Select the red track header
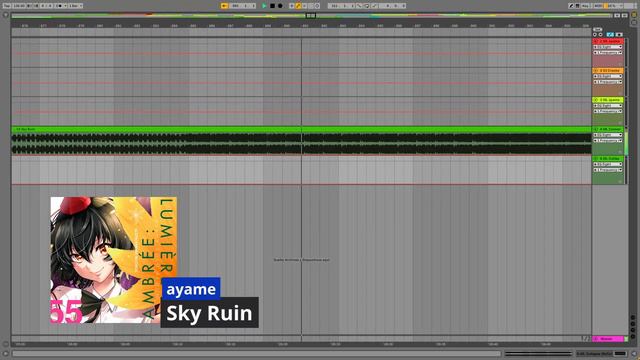Image resolution: width=640 pixels, height=360 pixels. click(608, 41)
